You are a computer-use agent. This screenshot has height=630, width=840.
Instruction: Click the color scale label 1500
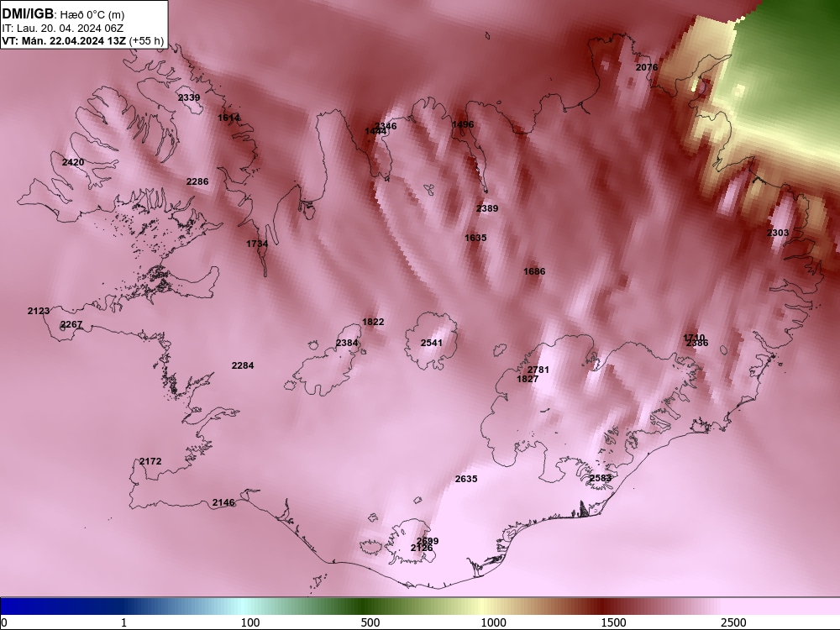(613, 622)
